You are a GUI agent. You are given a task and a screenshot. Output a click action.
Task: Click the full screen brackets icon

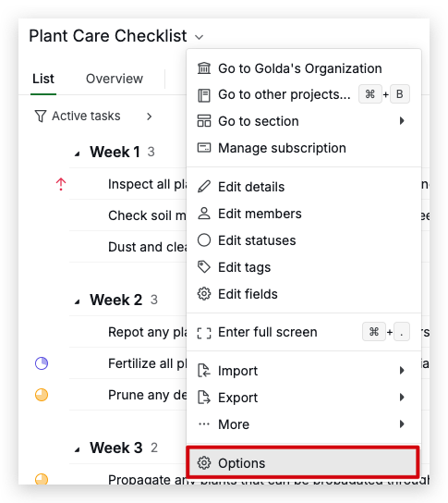(x=204, y=332)
